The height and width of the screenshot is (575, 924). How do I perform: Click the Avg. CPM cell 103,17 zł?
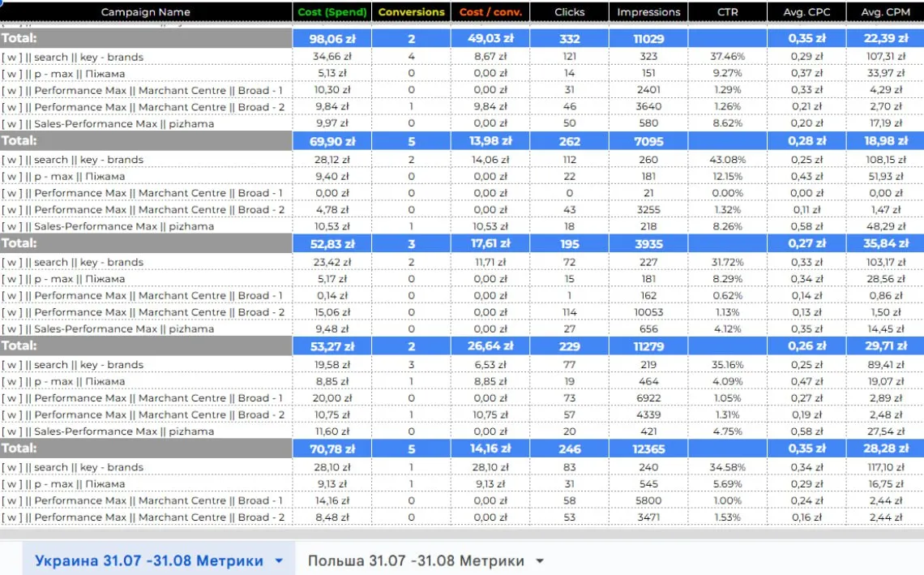click(885, 262)
